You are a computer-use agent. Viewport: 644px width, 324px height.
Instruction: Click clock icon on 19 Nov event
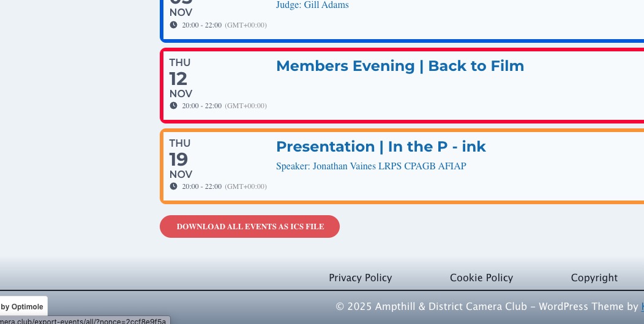pos(173,186)
